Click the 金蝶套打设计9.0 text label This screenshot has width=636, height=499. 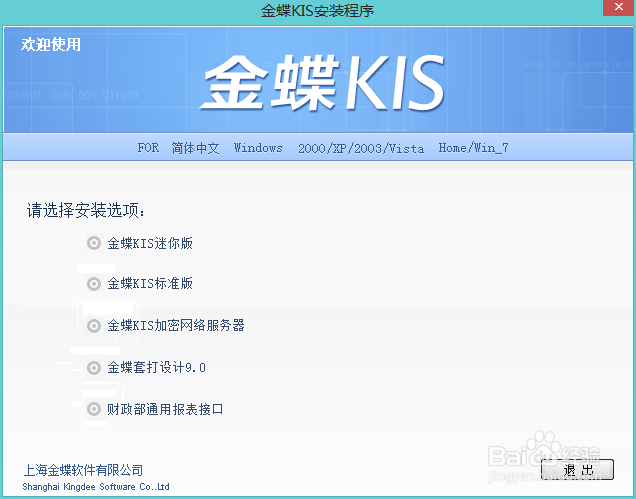coord(157,368)
